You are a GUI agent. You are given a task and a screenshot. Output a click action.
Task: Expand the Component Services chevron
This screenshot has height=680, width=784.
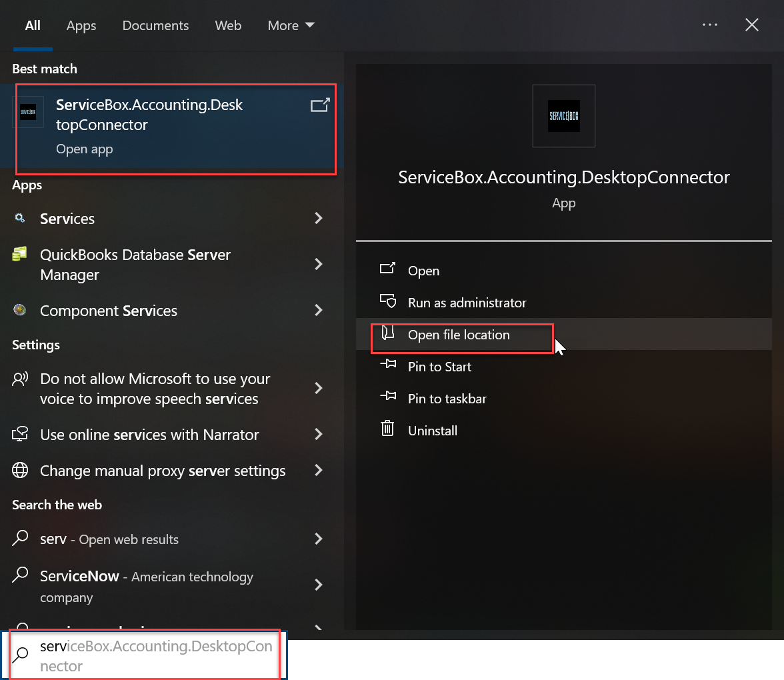coord(319,310)
